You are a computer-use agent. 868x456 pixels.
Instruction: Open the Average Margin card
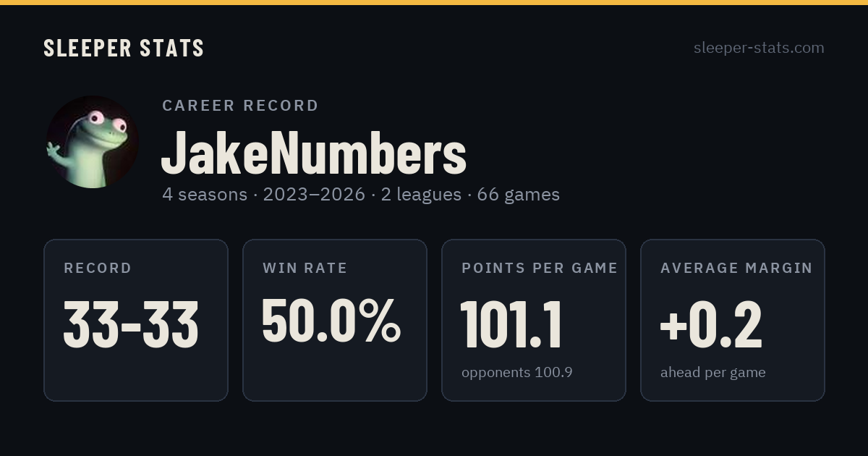coord(733,320)
